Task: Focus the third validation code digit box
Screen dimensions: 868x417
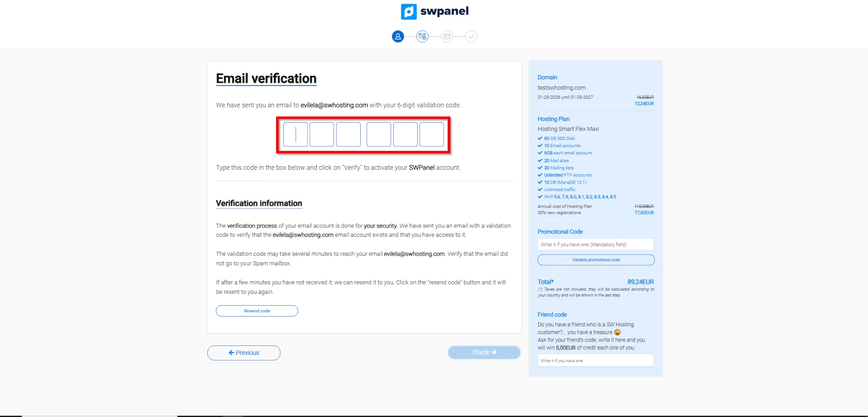Action: (x=348, y=135)
